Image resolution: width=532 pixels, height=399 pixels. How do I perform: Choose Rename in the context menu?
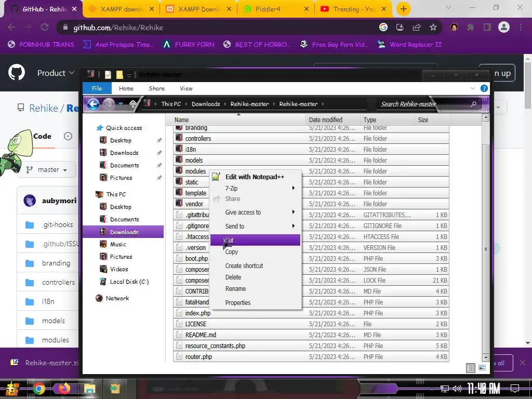(x=255, y=289)
